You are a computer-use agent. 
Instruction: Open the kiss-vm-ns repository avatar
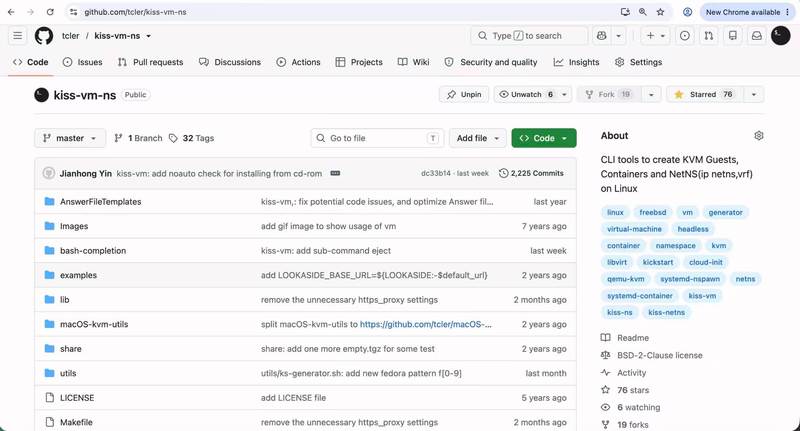point(41,95)
